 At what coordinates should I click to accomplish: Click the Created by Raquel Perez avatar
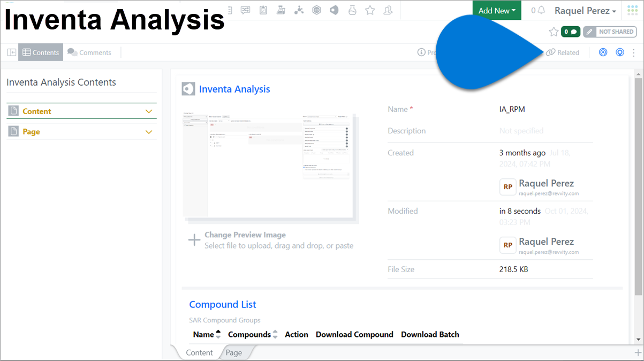pos(507,187)
